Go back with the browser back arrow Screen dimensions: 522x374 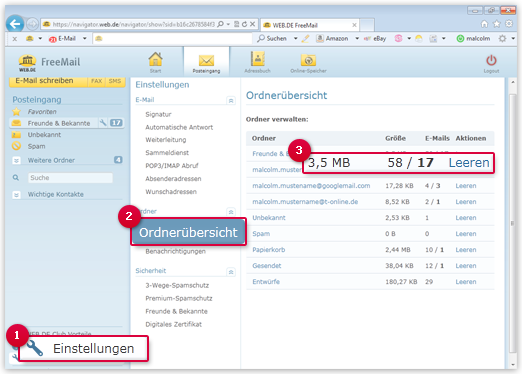tap(15, 24)
